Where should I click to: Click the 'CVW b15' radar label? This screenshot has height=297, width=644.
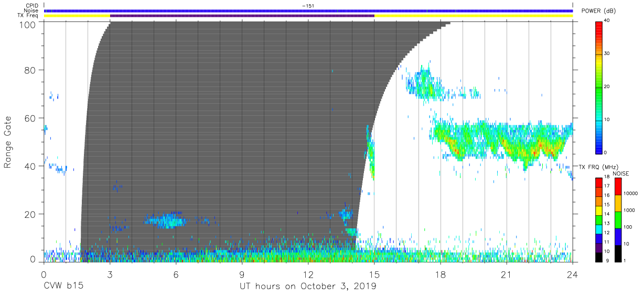coord(63,287)
